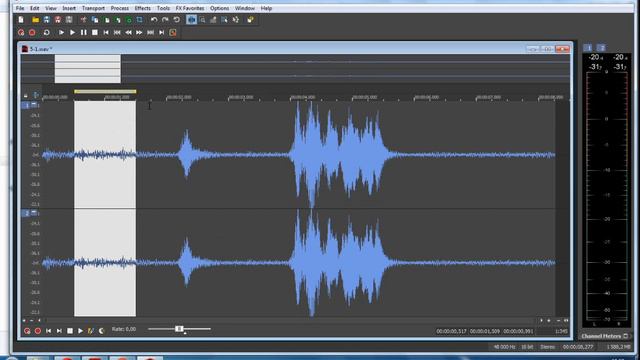Image resolution: width=640 pixels, height=360 pixels.
Task: Select the Pencil tool in the toolbar
Action: 213,20
